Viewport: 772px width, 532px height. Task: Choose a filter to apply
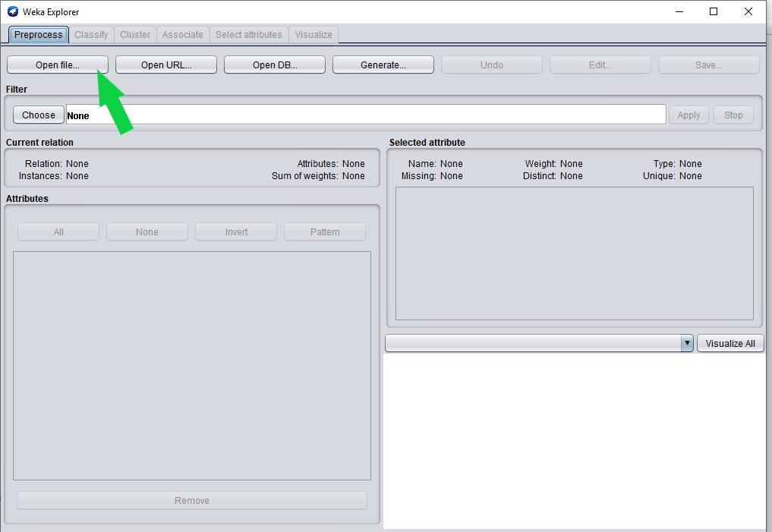[38, 115]
